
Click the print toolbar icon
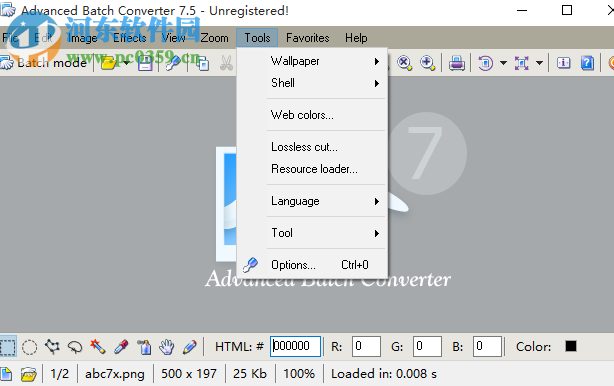(457, 63)
